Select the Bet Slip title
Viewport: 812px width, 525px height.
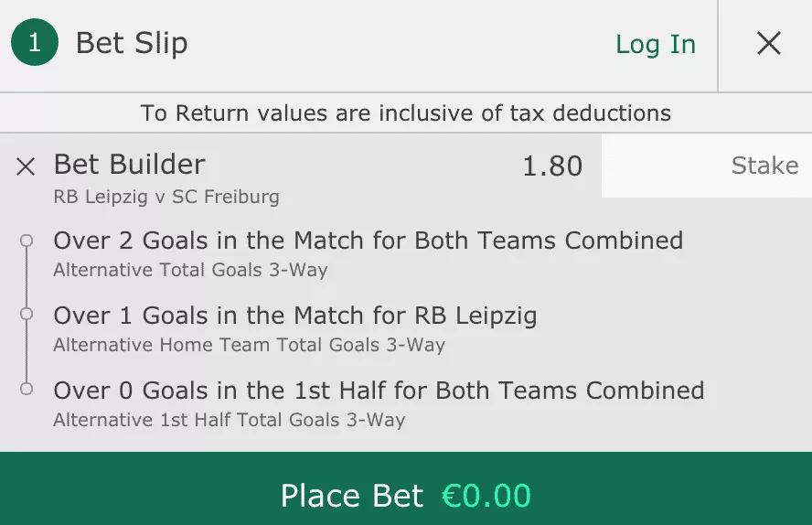click(132, 44)
